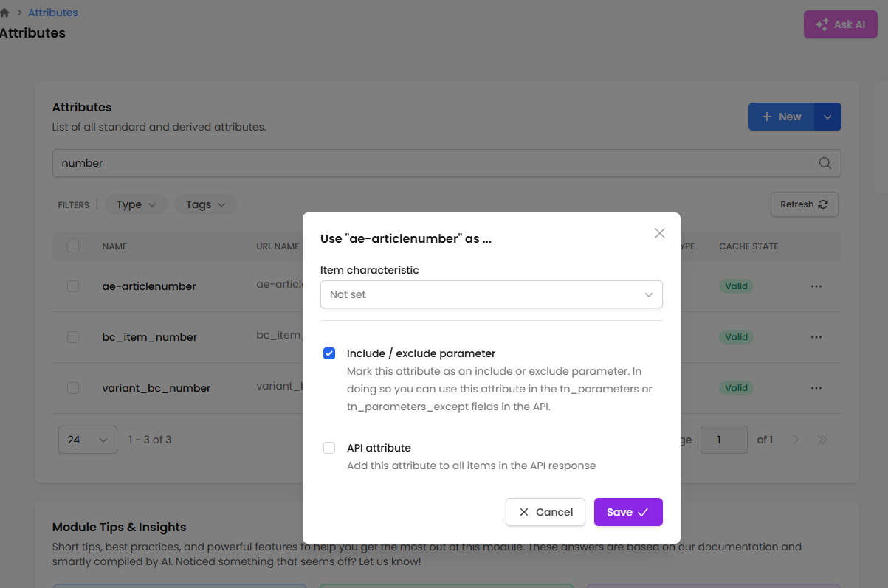Viewport: 888px width, 588px height.
Task: Open more options for bc_item_number row
Action: (x=816, y=337)
